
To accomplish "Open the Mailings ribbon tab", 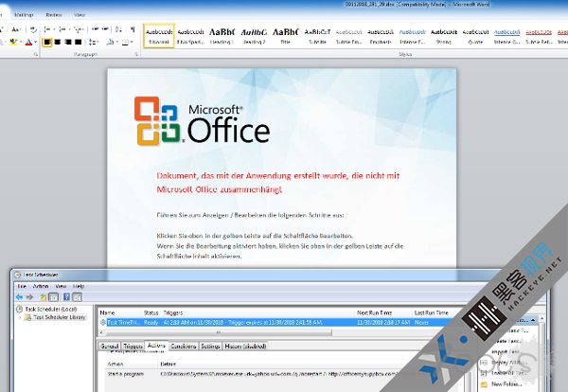I will 25,15.
